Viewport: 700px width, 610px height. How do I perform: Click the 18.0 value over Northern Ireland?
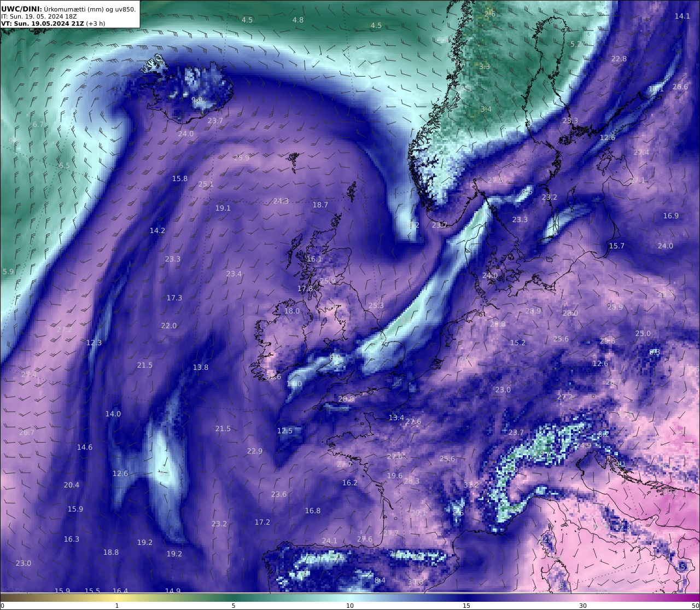292,311
